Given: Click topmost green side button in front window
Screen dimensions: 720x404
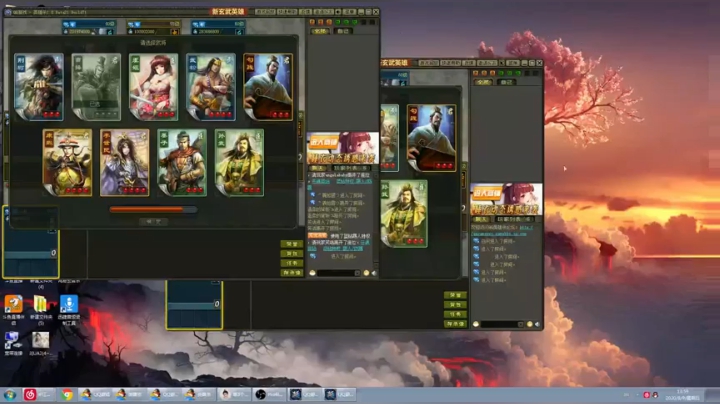Looking at the screenshot, I should point(292,244).
